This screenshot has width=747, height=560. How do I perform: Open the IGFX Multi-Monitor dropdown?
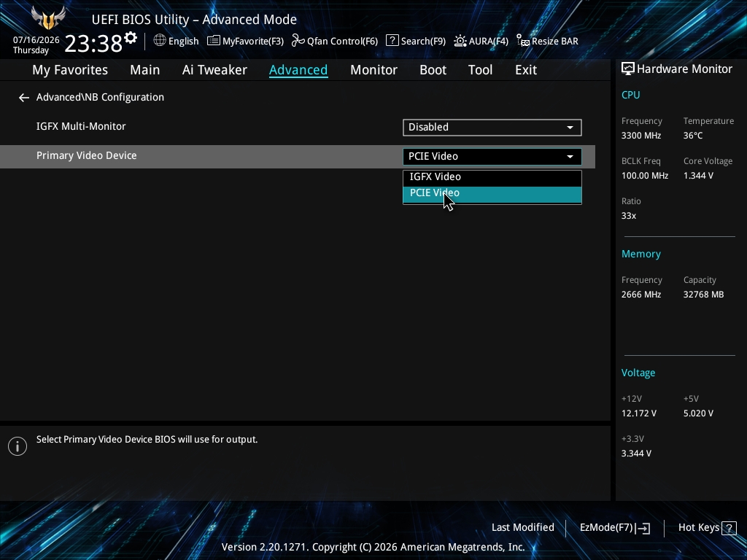click(492, 127)
